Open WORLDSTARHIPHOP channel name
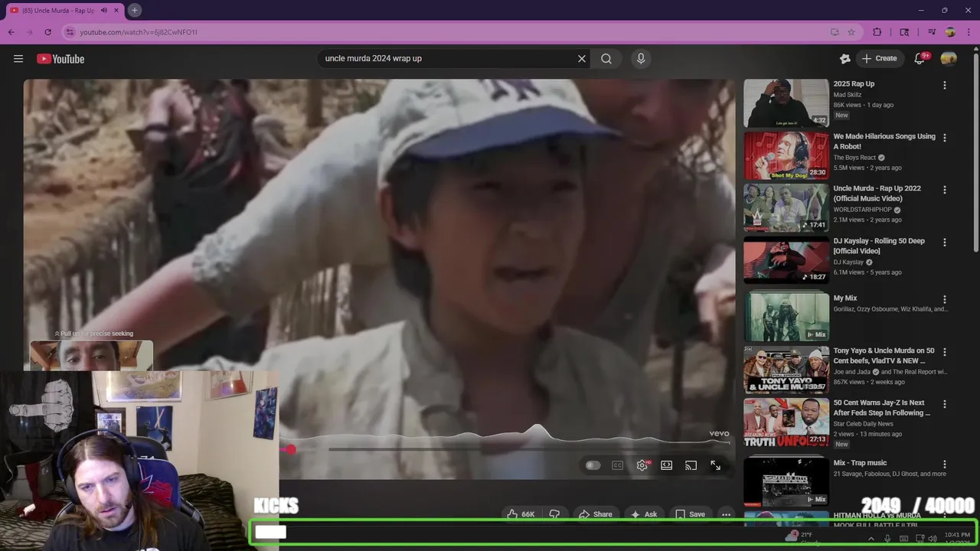The image size is (980, 551). coord(863,210)
